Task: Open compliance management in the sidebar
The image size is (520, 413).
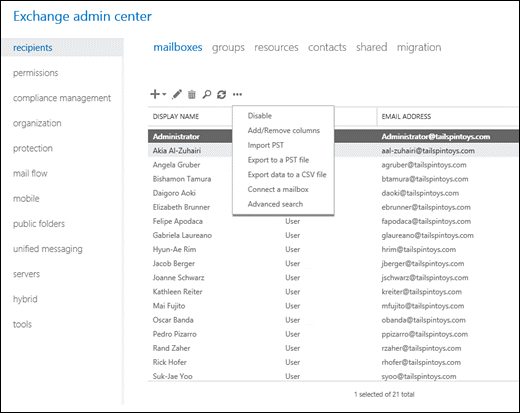Action: click(62, 98)
